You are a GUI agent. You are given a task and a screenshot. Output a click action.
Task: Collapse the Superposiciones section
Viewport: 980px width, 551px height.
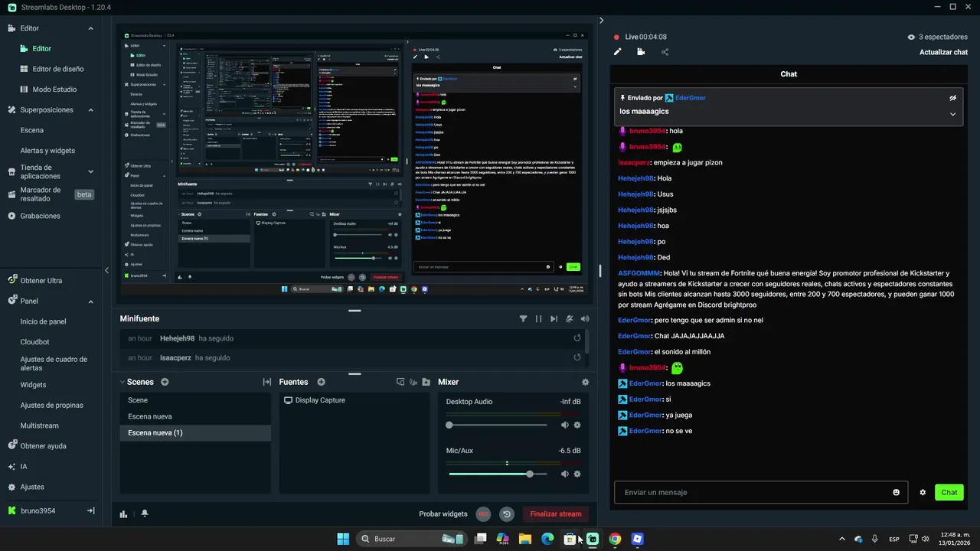90,109
